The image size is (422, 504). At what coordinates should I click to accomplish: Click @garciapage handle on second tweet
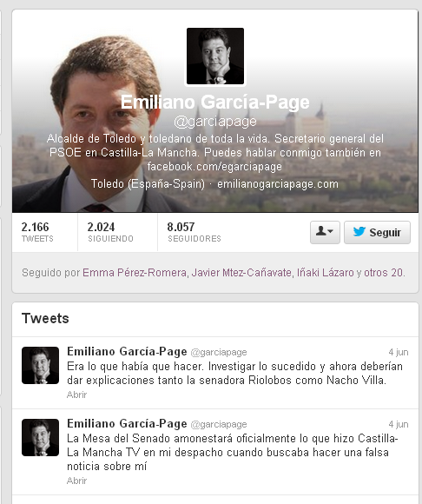pyautogui.click(x=219, y=424)
